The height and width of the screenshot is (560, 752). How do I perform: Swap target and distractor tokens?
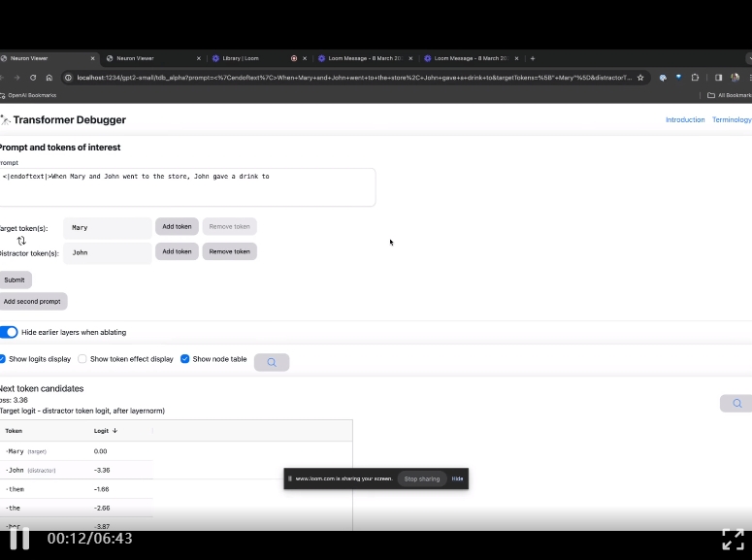21,241
